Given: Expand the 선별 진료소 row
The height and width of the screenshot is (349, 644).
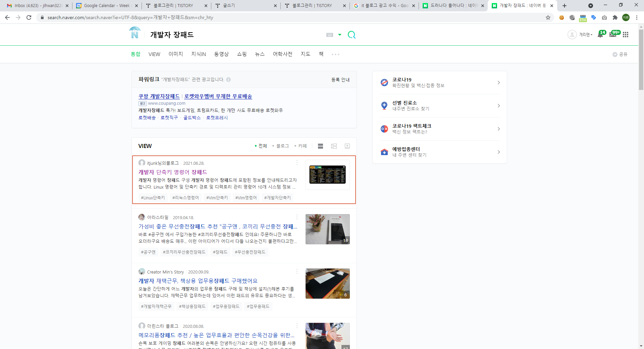Looking at the screenshot, I should 440,106.
